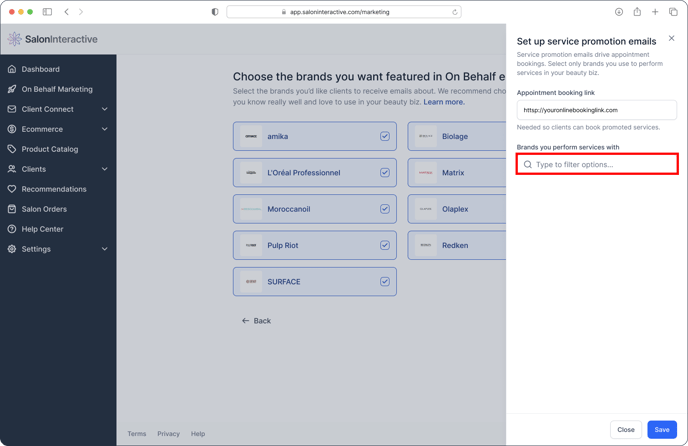Click the Dashboard home icon
The image size is (688, 446).
(12, 69)
